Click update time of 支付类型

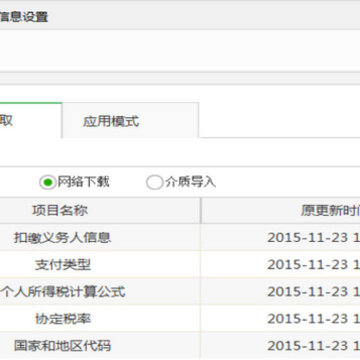point(313,264)
